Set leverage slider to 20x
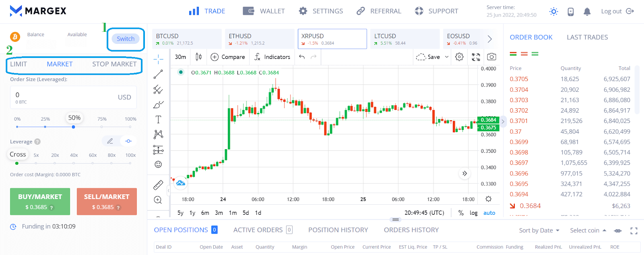 pos(55,163)
